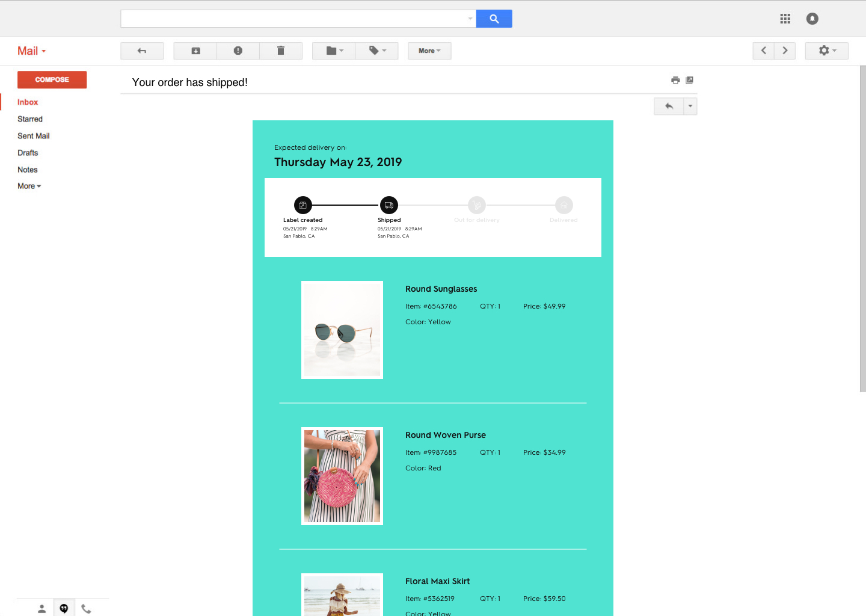This screenshot has width=866, height=616.
Task: Open the Google apps grid
Action: click(x=785, y=19)
